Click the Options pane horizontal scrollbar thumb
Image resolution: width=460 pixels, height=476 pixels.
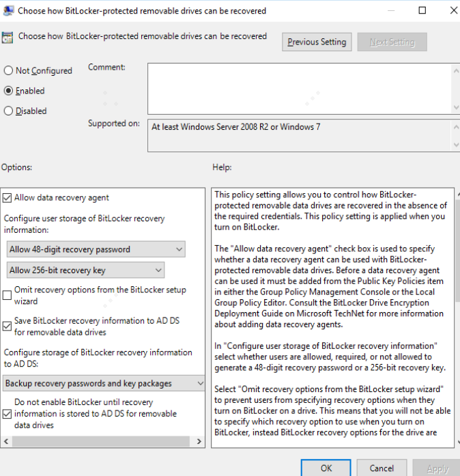(101, 441)
